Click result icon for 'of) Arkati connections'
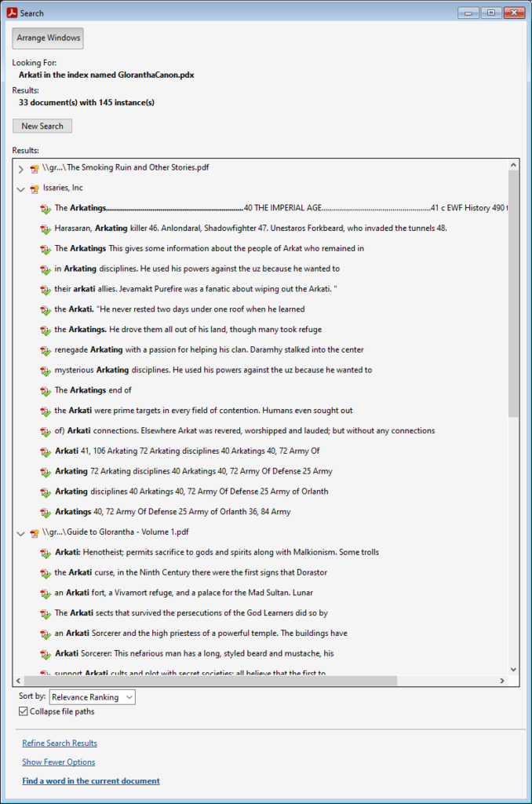The height and width of the screenshot is (804, 532). (46, 432)
